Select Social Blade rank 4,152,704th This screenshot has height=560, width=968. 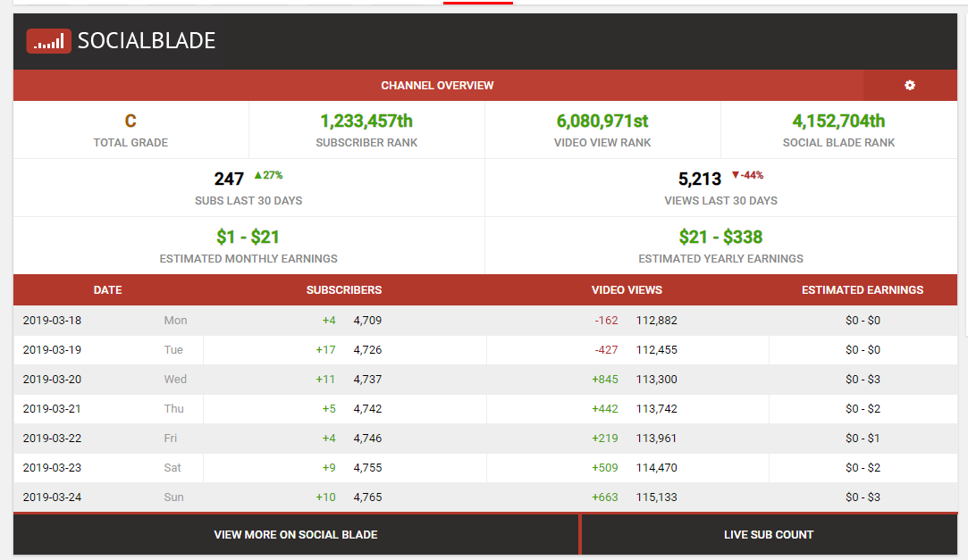838,121
